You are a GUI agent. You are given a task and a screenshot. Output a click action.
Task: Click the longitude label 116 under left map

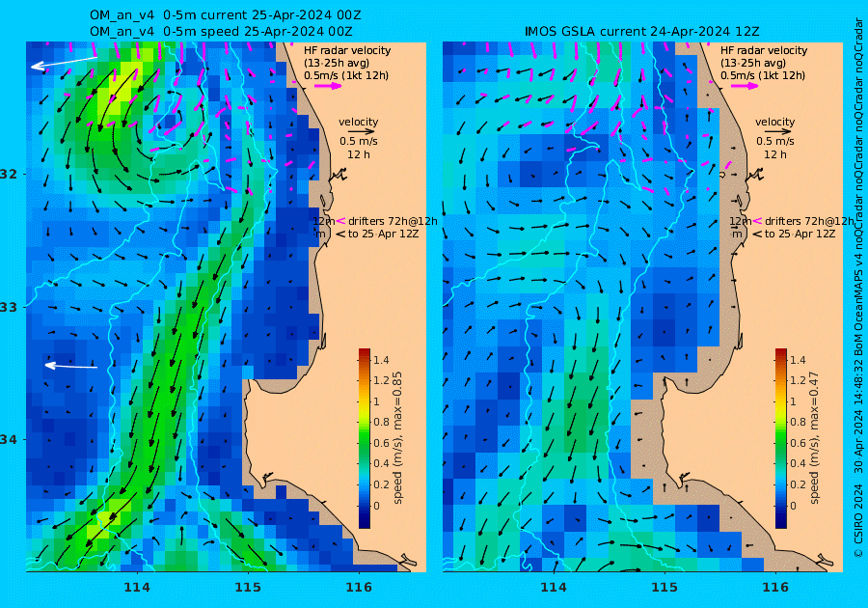(x=359, y=588)
